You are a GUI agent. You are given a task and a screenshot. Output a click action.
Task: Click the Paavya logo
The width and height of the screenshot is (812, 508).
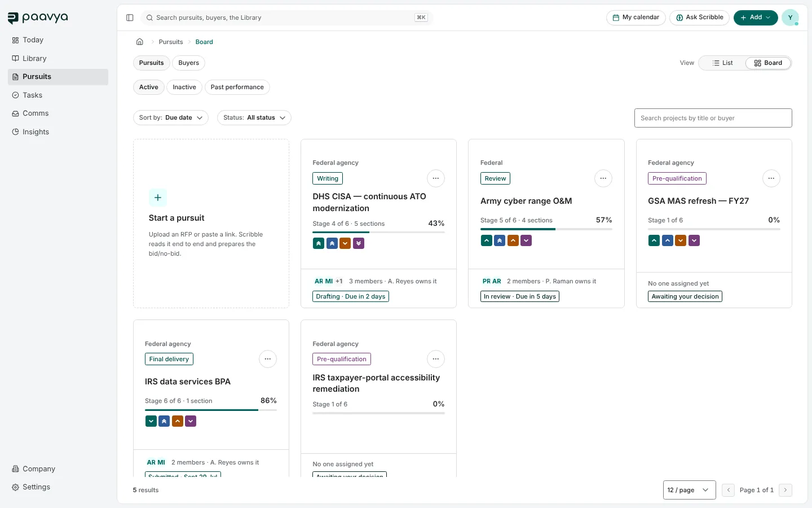point(38,18)
